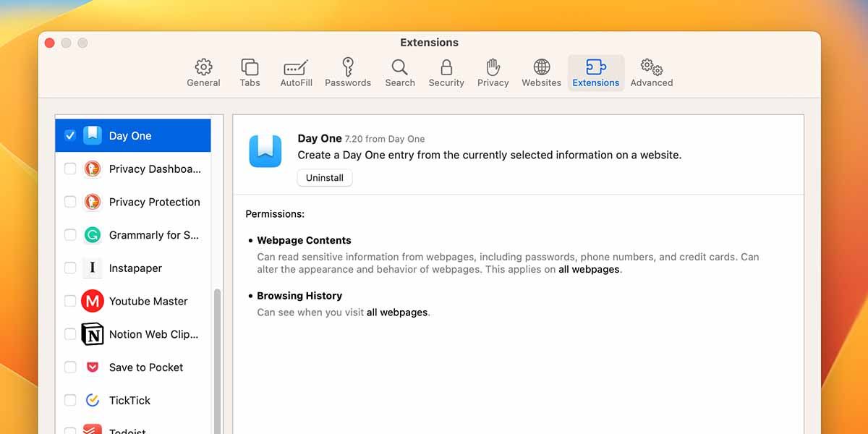Enable the Instapaper extension checkbox

click(70, 268)
